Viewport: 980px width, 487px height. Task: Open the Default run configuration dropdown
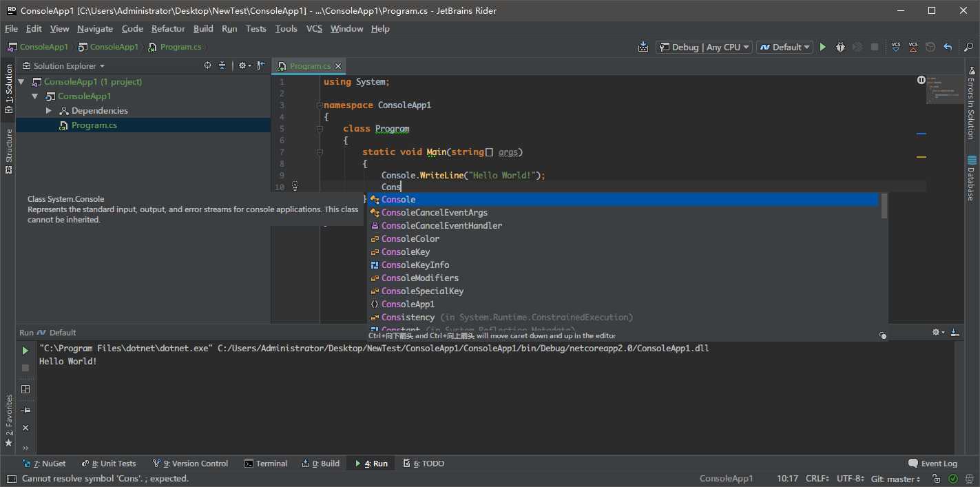tap(784, 47)
